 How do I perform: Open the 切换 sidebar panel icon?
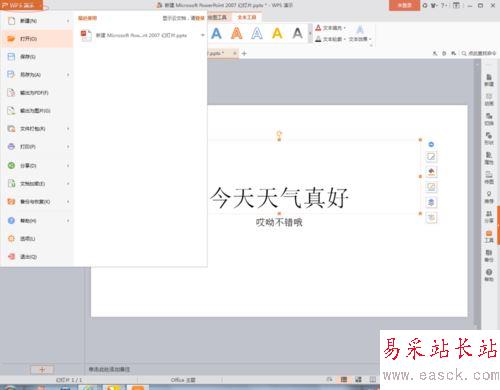click(x=489, y=119)
